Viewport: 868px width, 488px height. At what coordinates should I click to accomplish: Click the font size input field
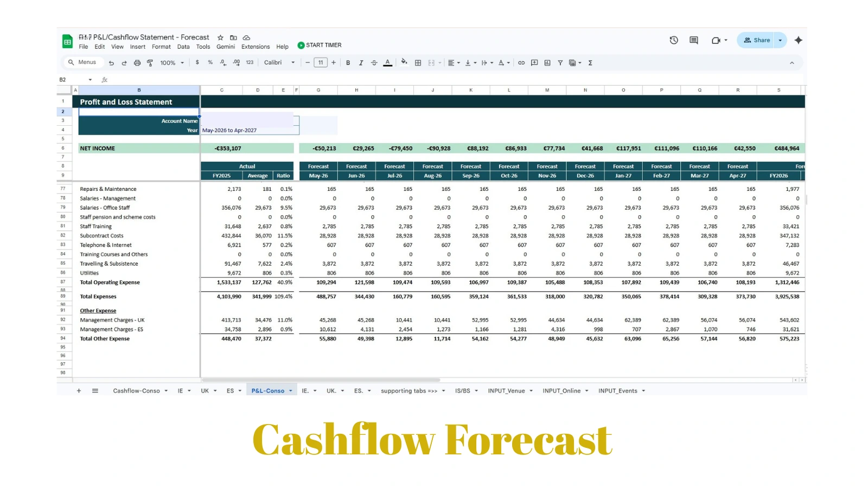(x=321, y=63)
